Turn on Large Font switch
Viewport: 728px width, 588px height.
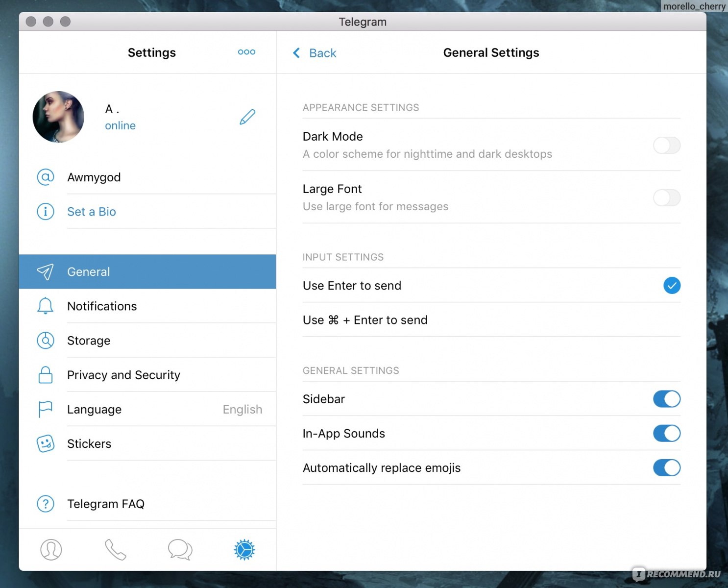click(x=666, y=198)
